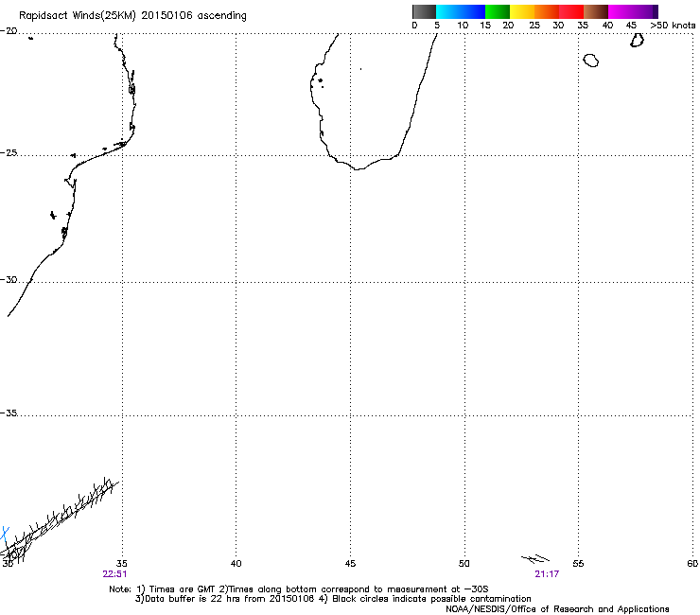This screenshot has width=700, height=615.
Task: Click the brown 35-40 knots color segment
Action: 596,11
